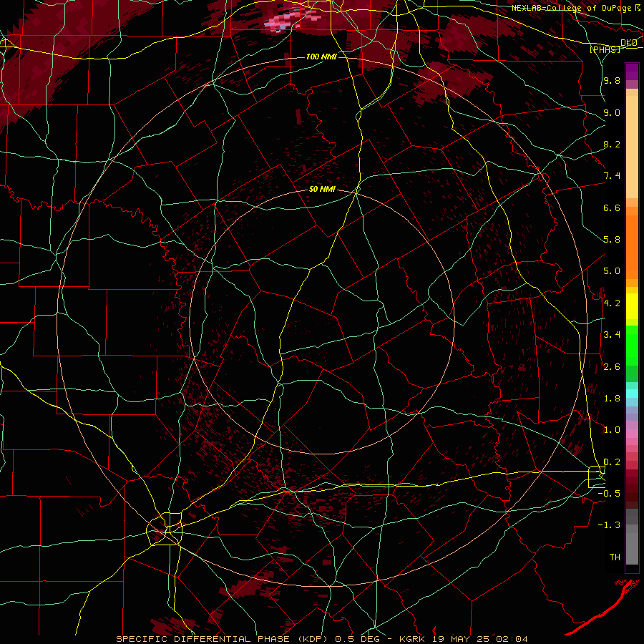Click the 1.0 value on the color scale
Screen dimensions: 644x644
[x=612, y=429]
